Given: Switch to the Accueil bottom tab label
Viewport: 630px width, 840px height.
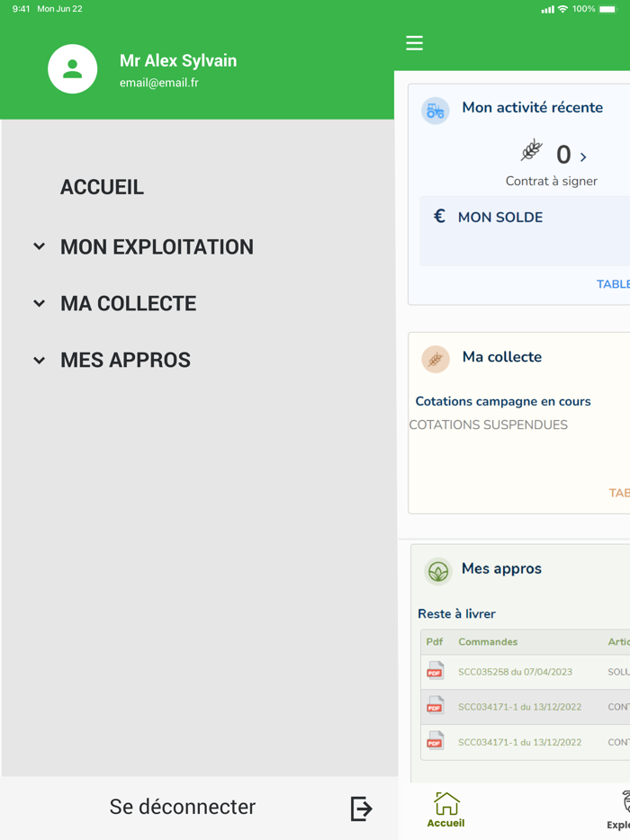Looking at the screenshot, I should pyautogui.click(x=446, y=824).
